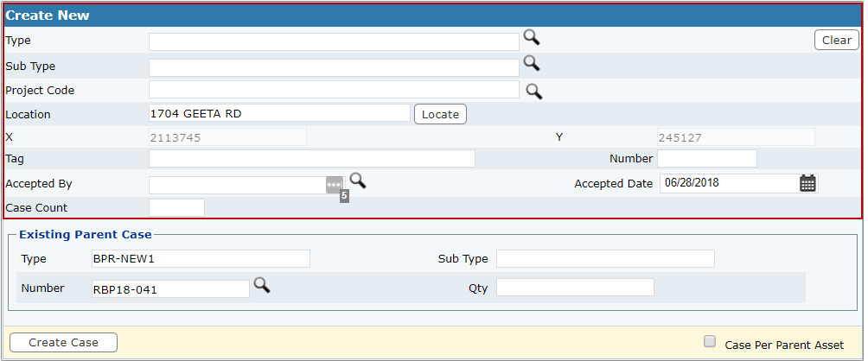
Task: Click the Location field with 1704 GEETA RD
Action: [x=279, y=113]
